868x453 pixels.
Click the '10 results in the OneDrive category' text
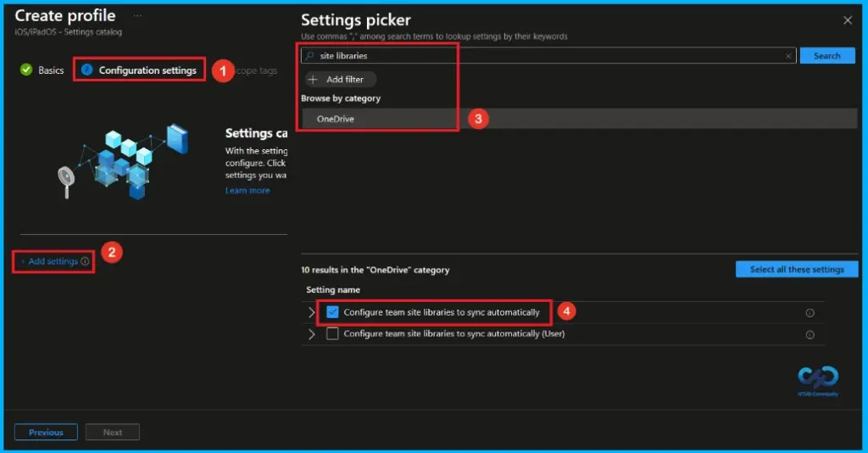point(376,271)
